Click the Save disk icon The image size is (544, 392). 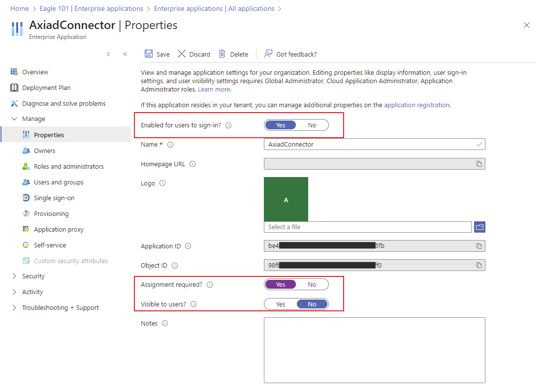click(149, 54)
